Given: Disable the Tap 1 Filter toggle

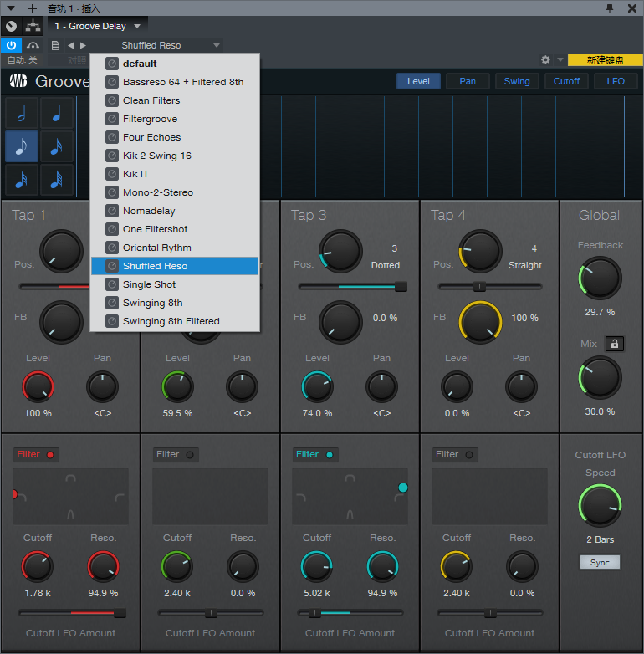Looking at the screenshot, I should coord(36,455).
